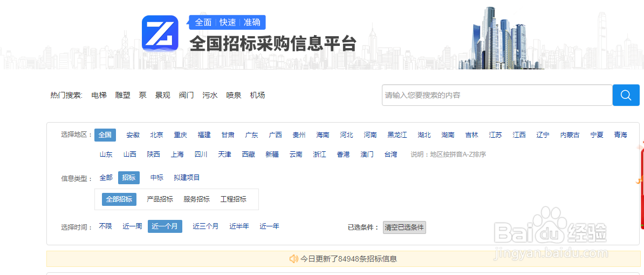Select 云南 region

296,155
